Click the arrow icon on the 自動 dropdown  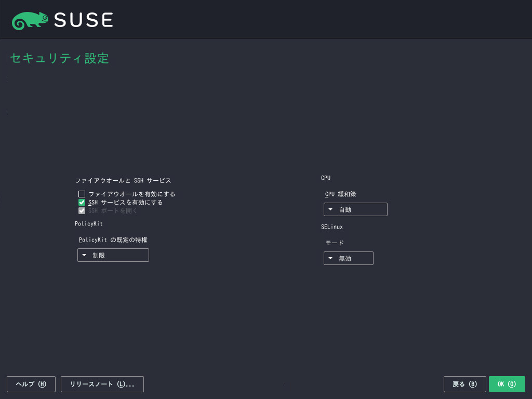(331, 209)
